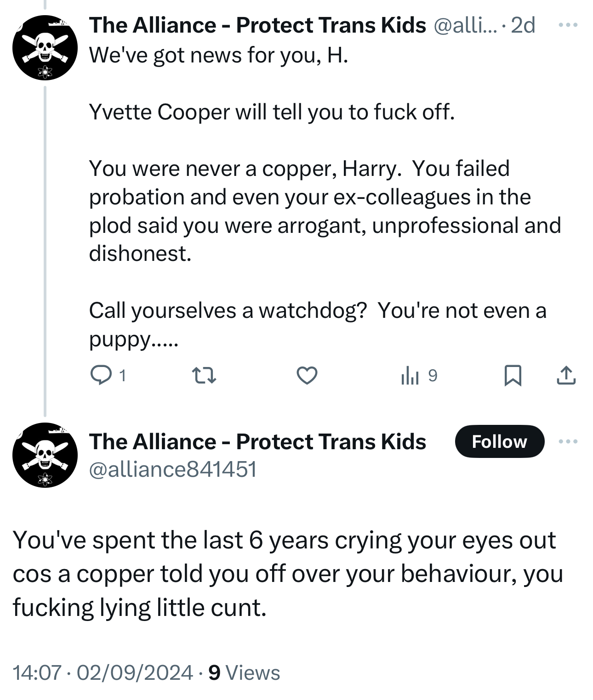
Task: Open the skull avatar on the first tweet
Action: 45,48
